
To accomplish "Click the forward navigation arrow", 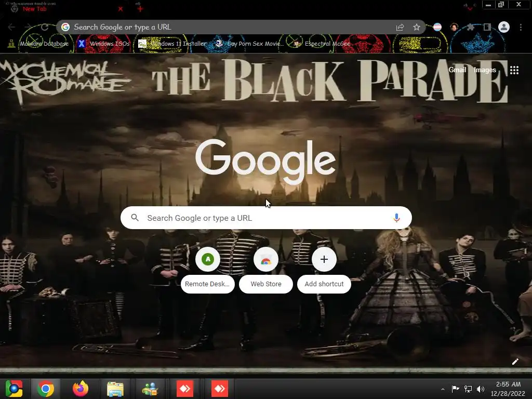I will coord(28,27).
